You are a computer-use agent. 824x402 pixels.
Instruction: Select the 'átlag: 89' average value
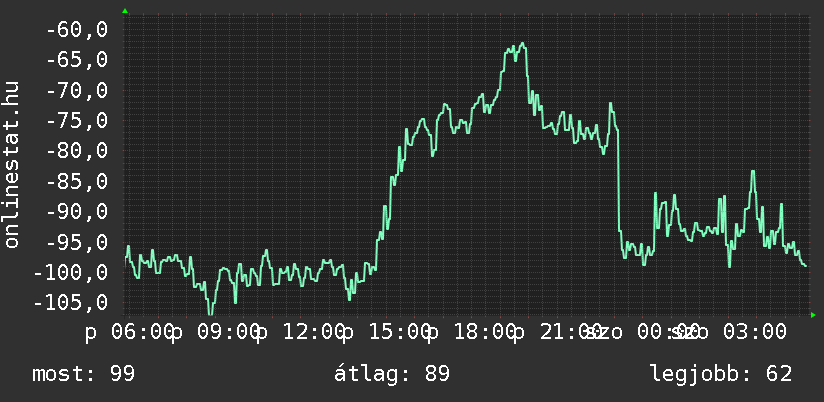(x=391, y=374)
